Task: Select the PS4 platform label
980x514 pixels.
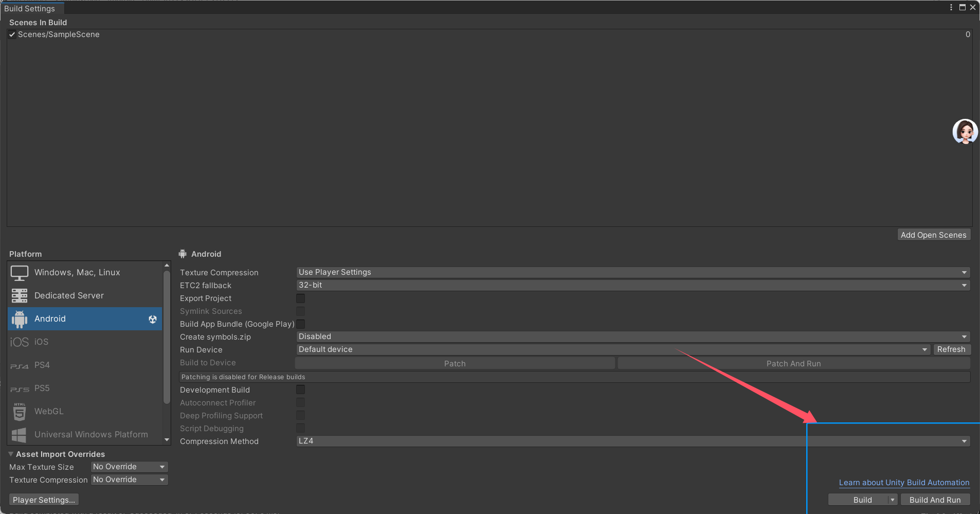Action: pyautogui.click(x=42, y=365)
